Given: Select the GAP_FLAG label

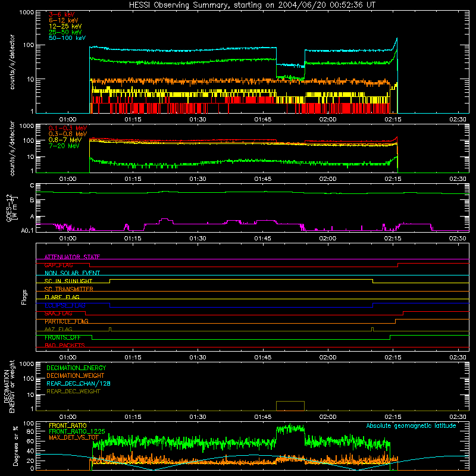Looking at the screenshot, I should [58, 265].
